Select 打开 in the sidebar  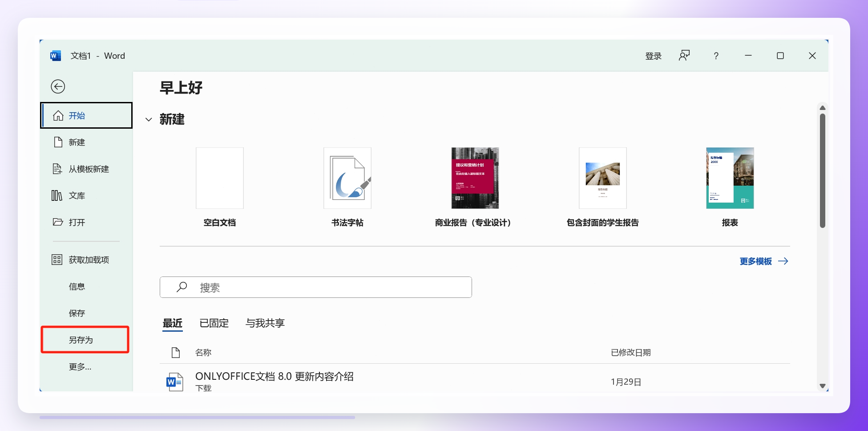pyautogui.click(x=86, y=222)
